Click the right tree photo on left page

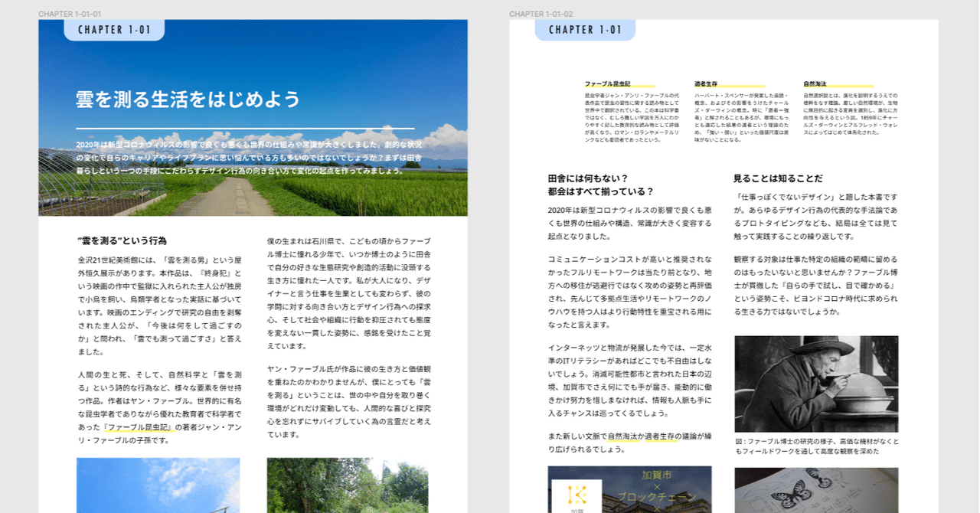pyautogui.click(x=349, y=490)
